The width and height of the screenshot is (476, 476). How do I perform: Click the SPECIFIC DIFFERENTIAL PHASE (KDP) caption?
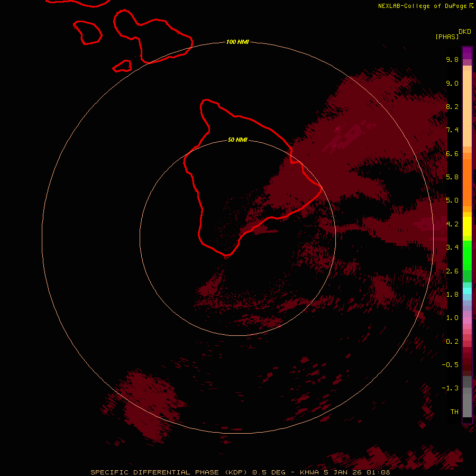coord(170,472)
